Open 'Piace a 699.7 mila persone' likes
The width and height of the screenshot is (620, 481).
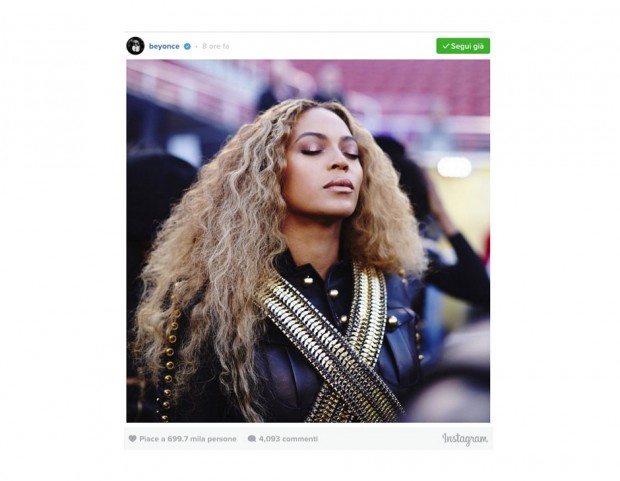point(188,439)
